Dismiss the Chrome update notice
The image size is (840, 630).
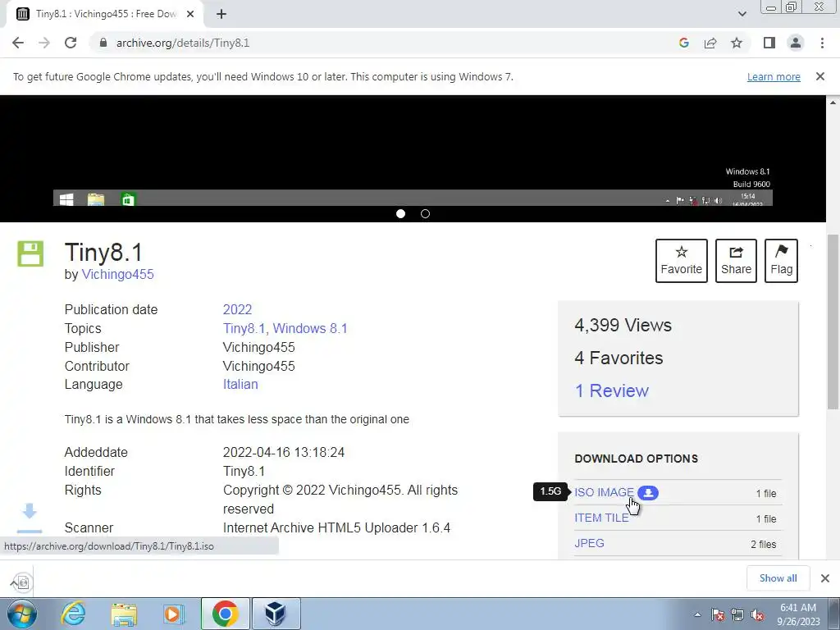click(x=820, y=76)
